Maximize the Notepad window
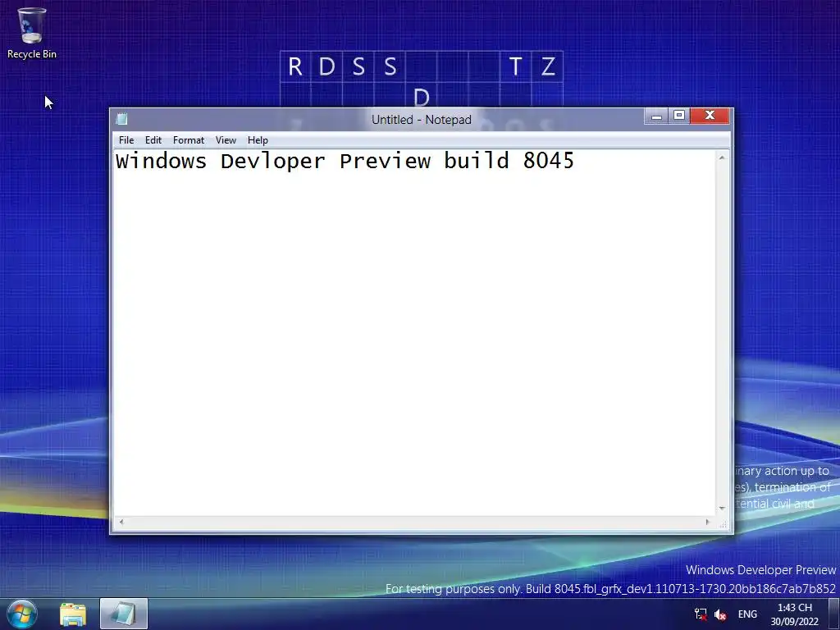 coord(679,116)
